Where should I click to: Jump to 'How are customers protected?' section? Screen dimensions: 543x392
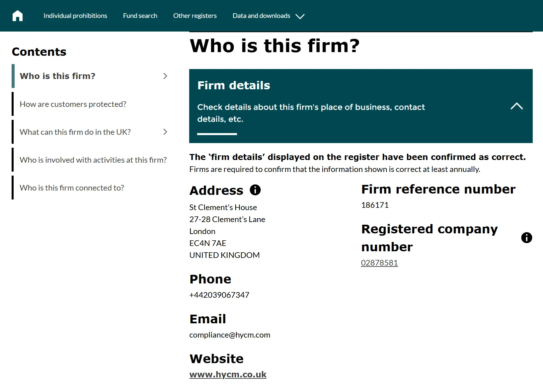(x=73, y=104)
